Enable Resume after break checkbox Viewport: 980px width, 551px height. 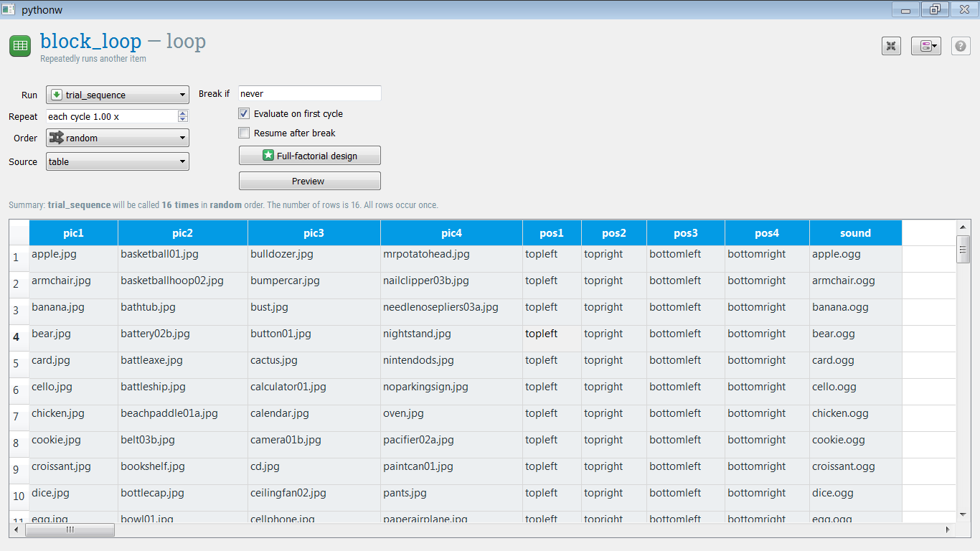click(x=244, y=133)
